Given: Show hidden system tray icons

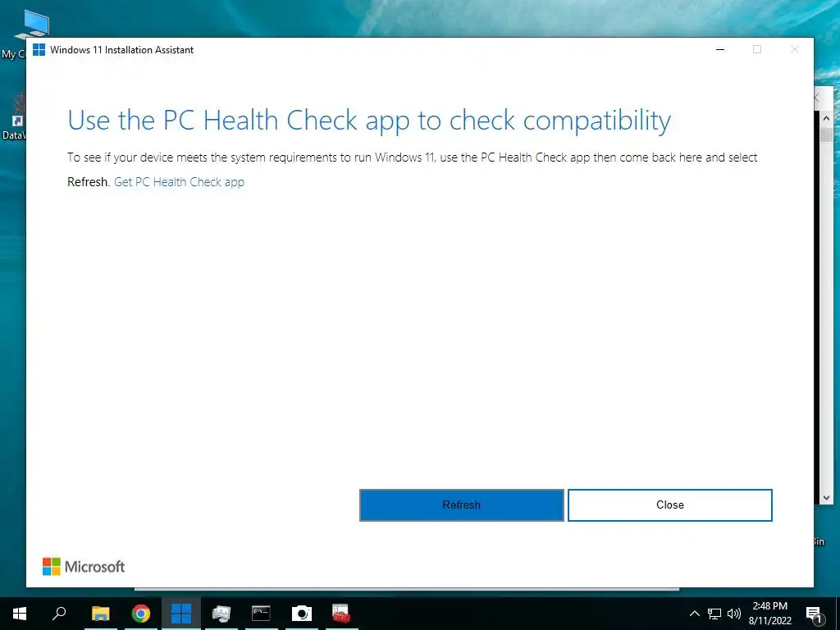Looking at the screenshot, I should coord(694,614).
